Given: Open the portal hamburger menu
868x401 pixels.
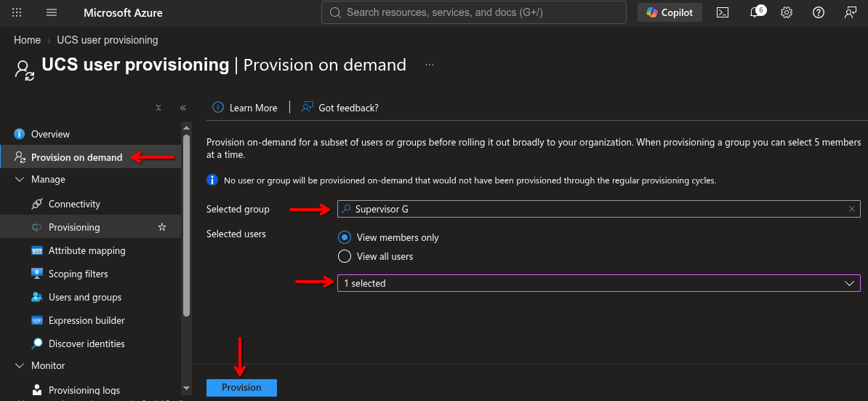Looking at the screenshot, I should [52, 12].
